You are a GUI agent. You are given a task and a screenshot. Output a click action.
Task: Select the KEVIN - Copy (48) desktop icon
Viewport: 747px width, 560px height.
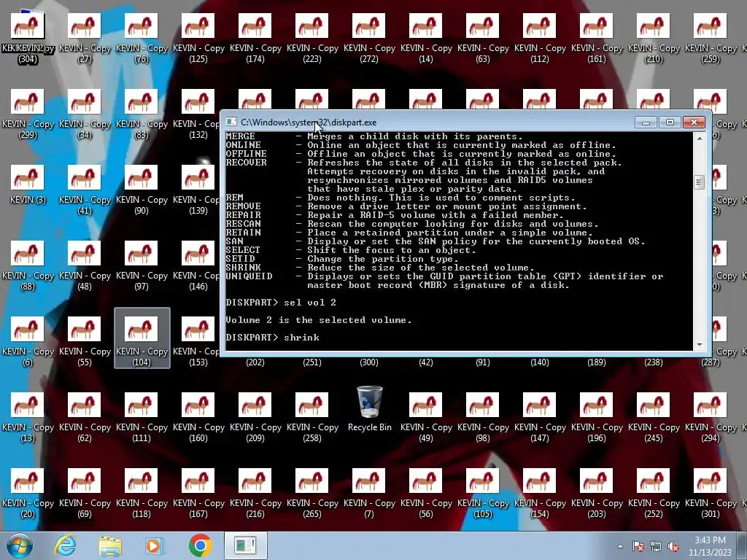tap(85, 265)
